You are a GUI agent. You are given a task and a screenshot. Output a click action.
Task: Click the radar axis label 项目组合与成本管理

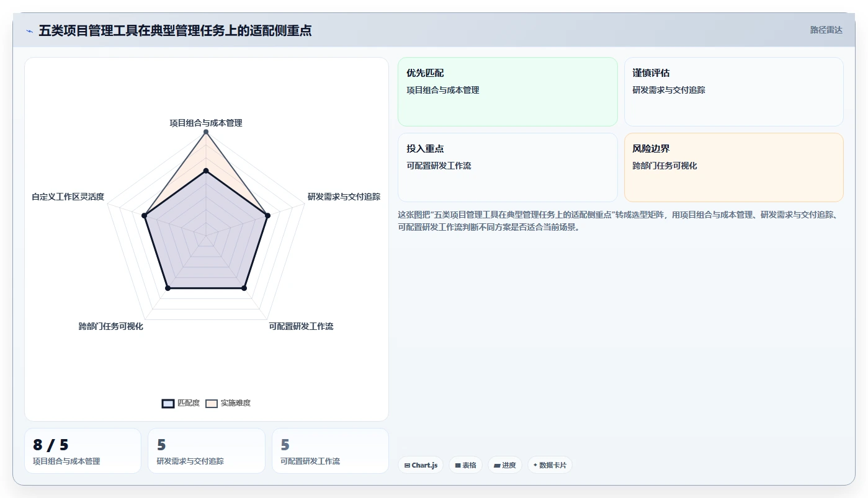click(206, 123)
